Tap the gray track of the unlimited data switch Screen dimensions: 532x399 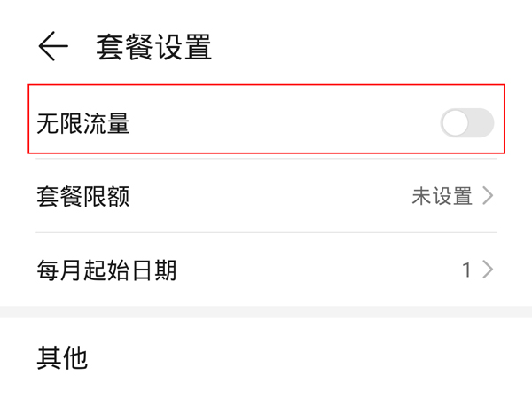coord(481,123)
